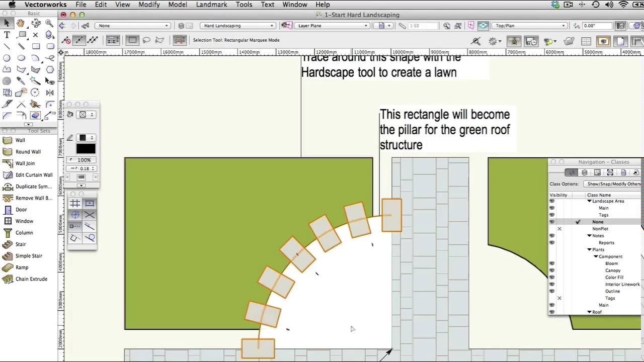Toggle visibility of Reports class
The image size is (644, 362).
(x=552, y=243)
